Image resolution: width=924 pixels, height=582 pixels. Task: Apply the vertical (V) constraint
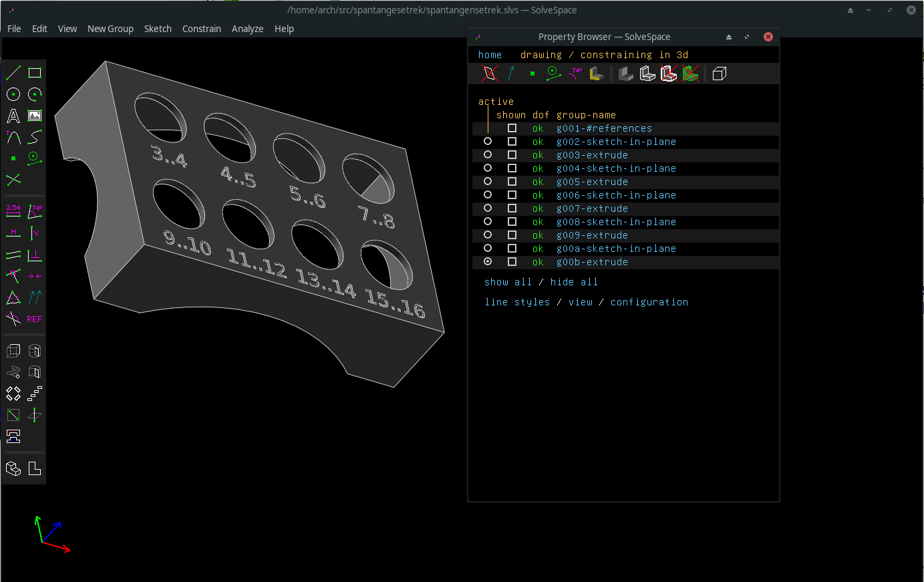pyautogui.click(x=35, y=233)
